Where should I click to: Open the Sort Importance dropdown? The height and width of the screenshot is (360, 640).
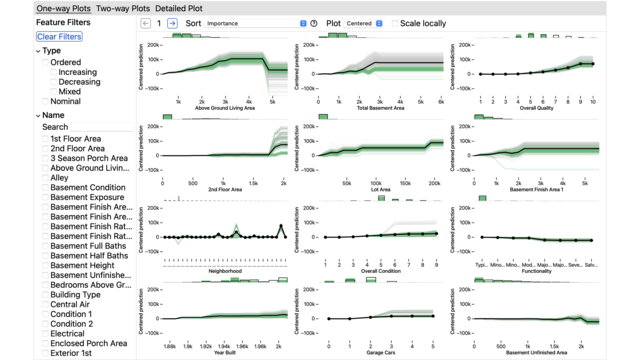pyautogui.click(x=256, y=24)
